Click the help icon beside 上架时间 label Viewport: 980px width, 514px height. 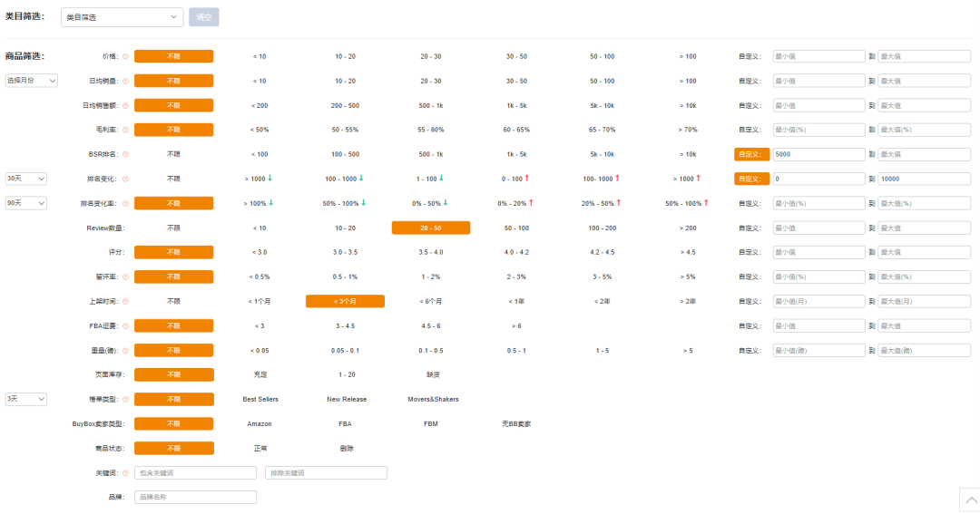(125, 302)
